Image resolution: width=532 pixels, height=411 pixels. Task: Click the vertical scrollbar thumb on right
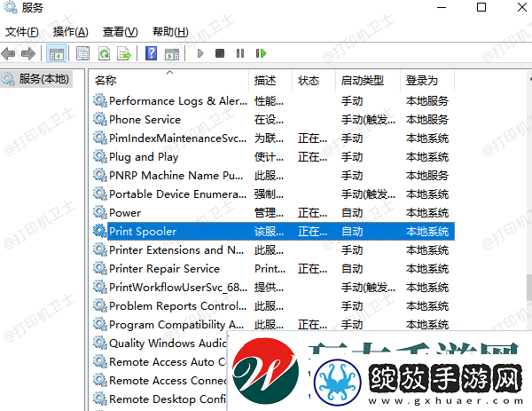(529, 287)
